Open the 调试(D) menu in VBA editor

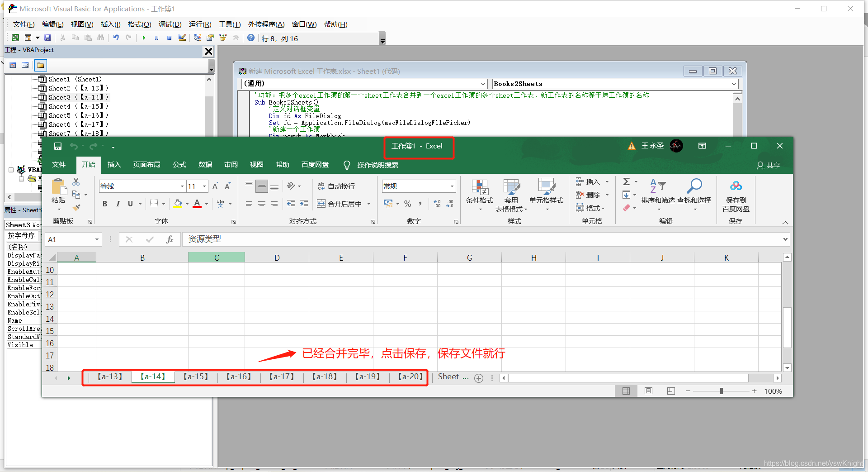click(170, 24)
